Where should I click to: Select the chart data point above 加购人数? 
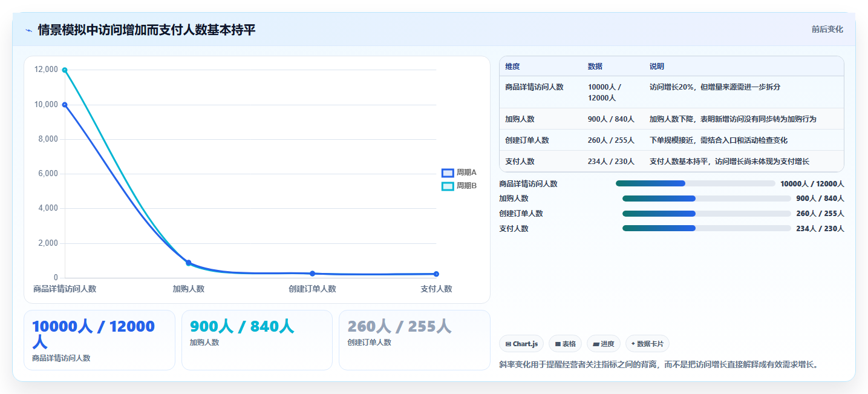tap(188, 263)
